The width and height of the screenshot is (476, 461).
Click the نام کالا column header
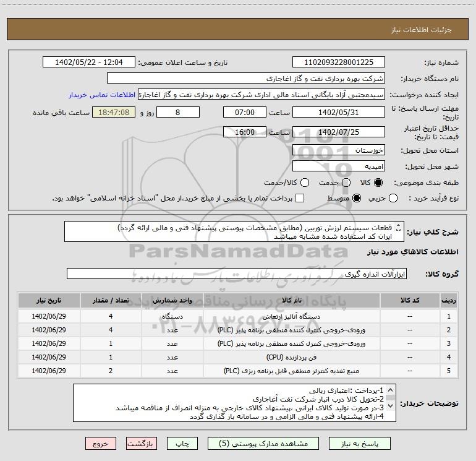tap(291, 300)
